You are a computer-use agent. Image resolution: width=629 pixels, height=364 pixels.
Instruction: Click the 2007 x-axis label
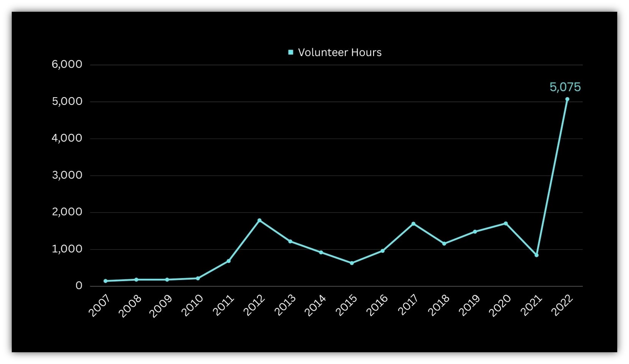(x=99, y=306)
